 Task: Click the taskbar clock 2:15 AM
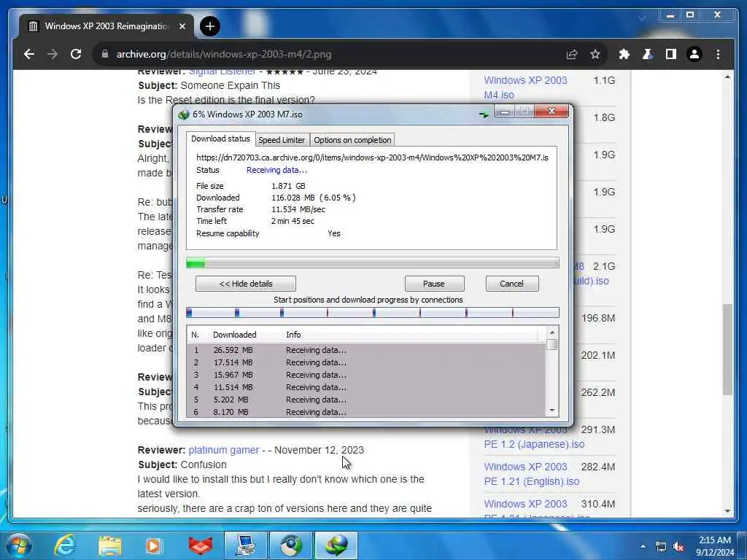click(x=715, y=540)
